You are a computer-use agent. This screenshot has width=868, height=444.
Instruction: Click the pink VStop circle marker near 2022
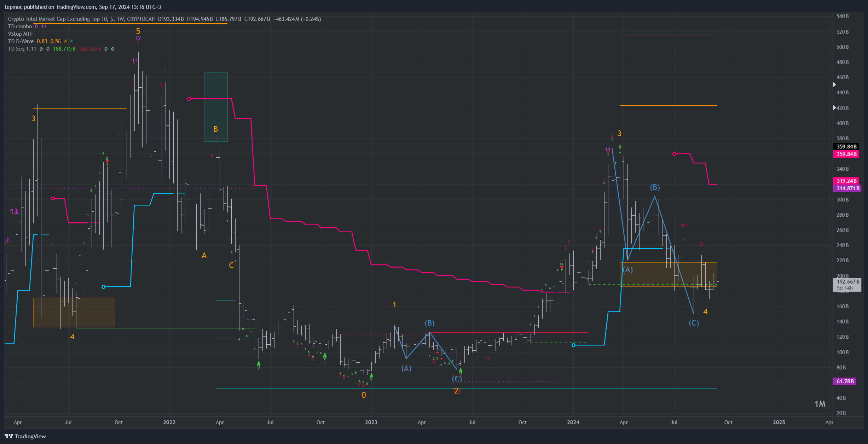click(189, 99)
